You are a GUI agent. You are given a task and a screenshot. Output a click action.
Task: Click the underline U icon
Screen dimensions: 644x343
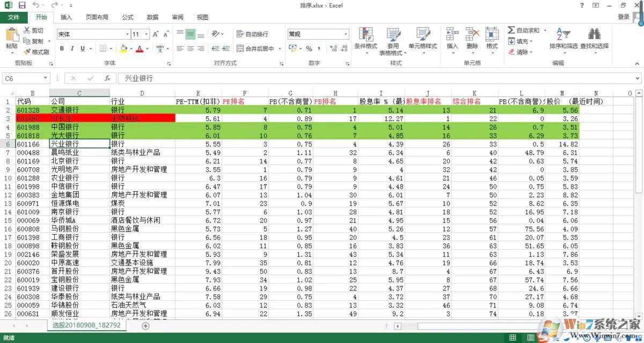[83, 49]
